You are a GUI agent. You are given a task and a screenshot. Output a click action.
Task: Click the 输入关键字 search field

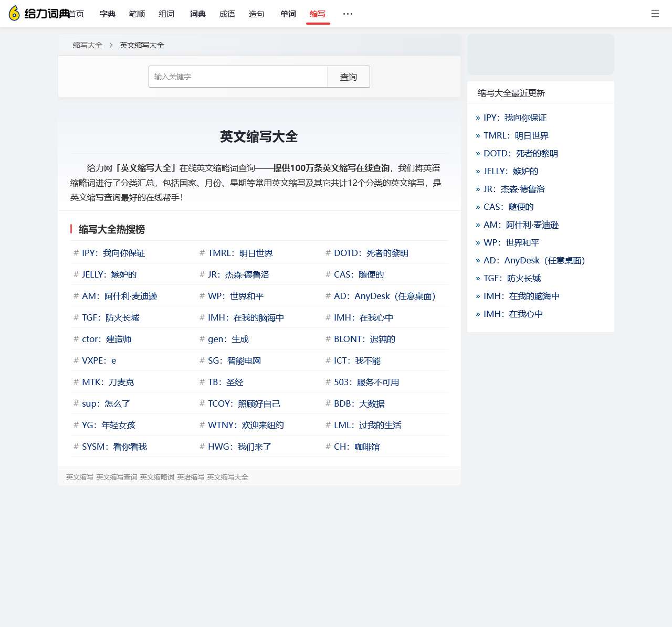coord(238,77)
